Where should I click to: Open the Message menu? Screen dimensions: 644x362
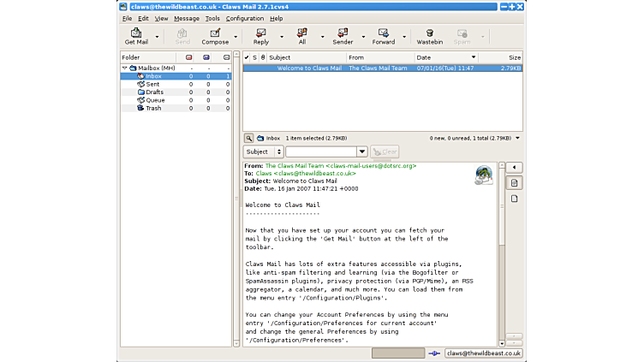pyautogui.click(x=187, y=19)
